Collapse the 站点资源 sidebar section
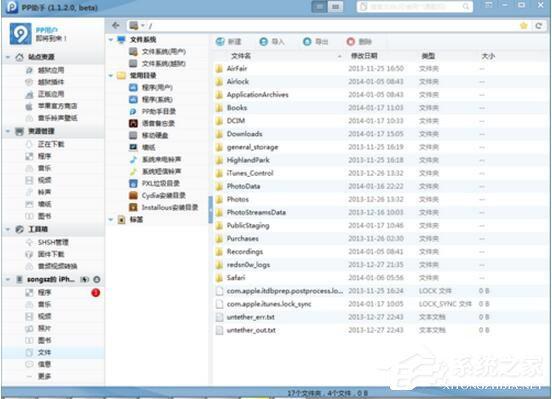The height and width of the screenshot is (399, 552). [x=8, y=57]
